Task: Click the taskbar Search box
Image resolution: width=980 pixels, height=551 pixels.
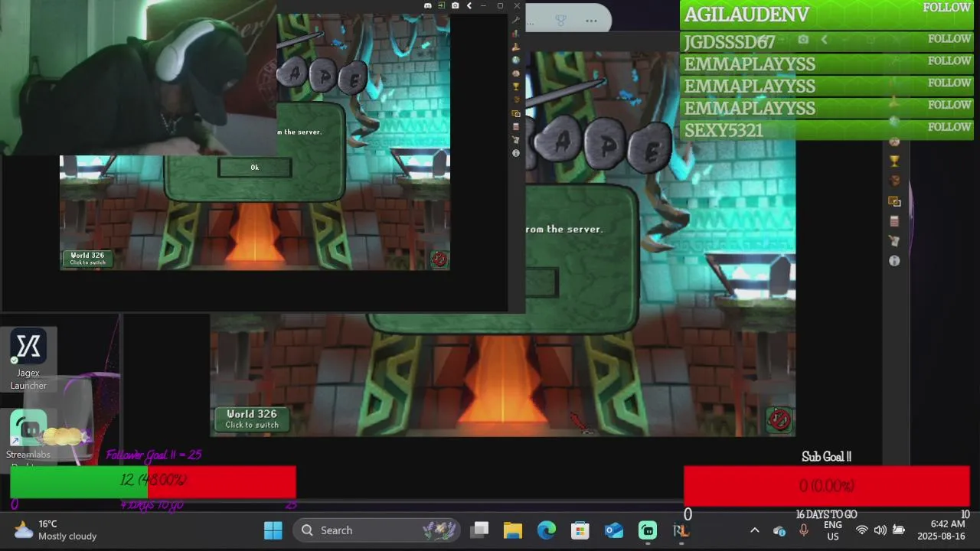Action: [x=377, y=530]
